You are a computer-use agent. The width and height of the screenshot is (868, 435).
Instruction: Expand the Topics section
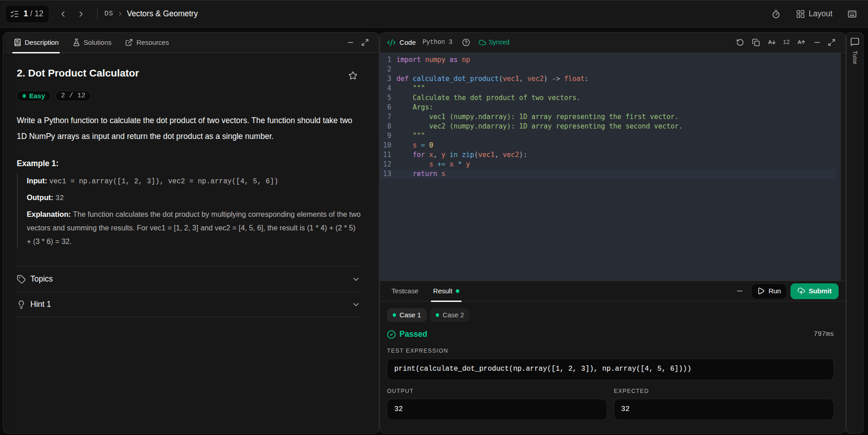(x=188, y=279)
